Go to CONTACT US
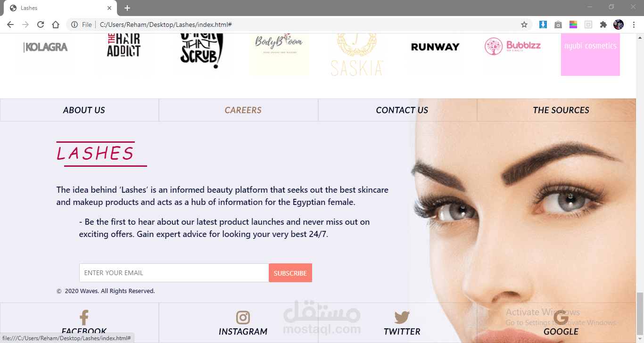Screen dimensions: 644x343 (402, 110)
